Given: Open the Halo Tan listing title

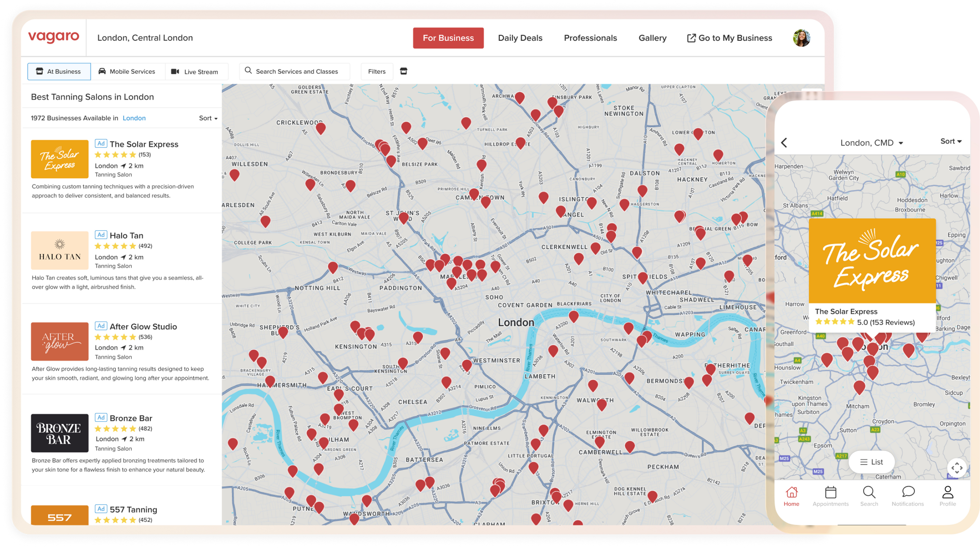Looking at the screenshot, I should [126, 236].
